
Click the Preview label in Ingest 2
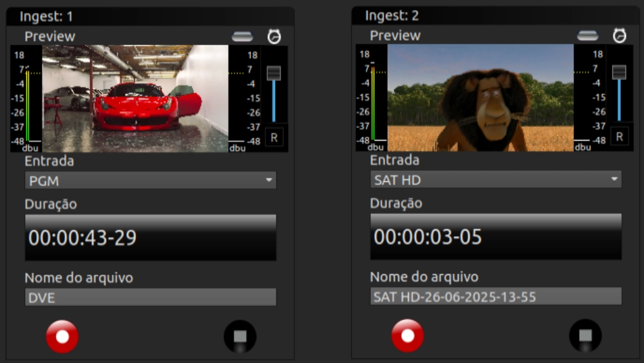tap(395, 35)
